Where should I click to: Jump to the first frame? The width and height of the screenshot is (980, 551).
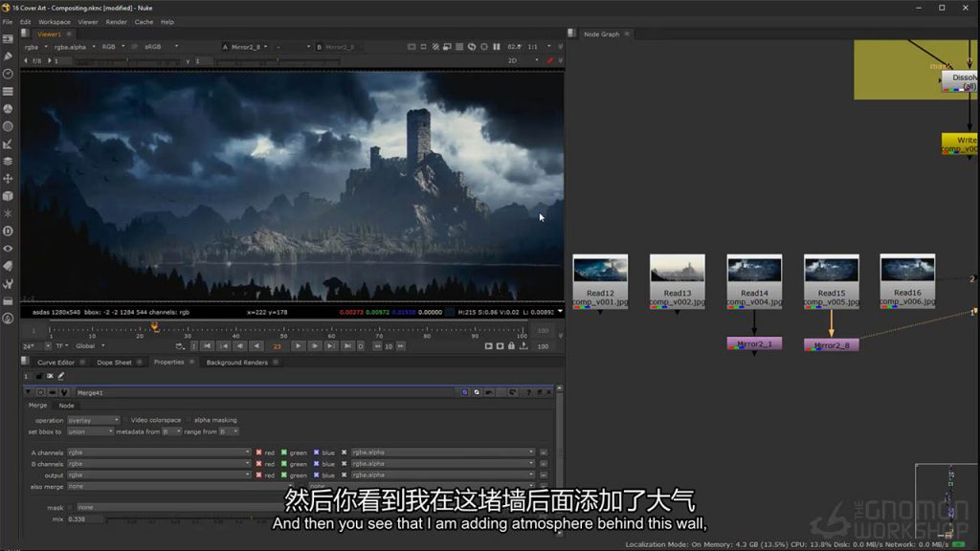point(208,346)
